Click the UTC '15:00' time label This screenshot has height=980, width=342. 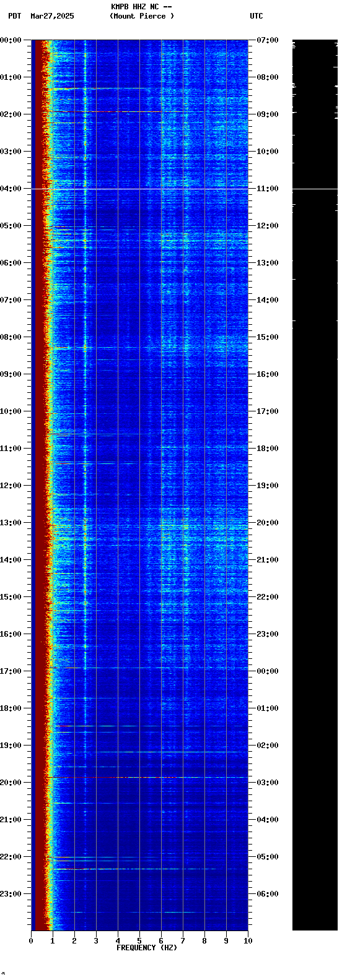[x=268, y=337]
